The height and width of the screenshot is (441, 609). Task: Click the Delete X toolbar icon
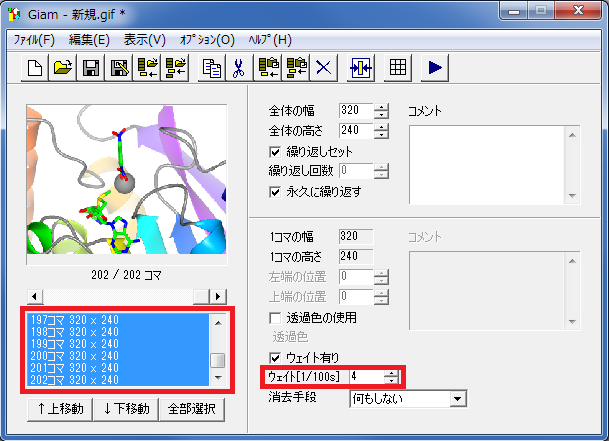tap(323, 68)
